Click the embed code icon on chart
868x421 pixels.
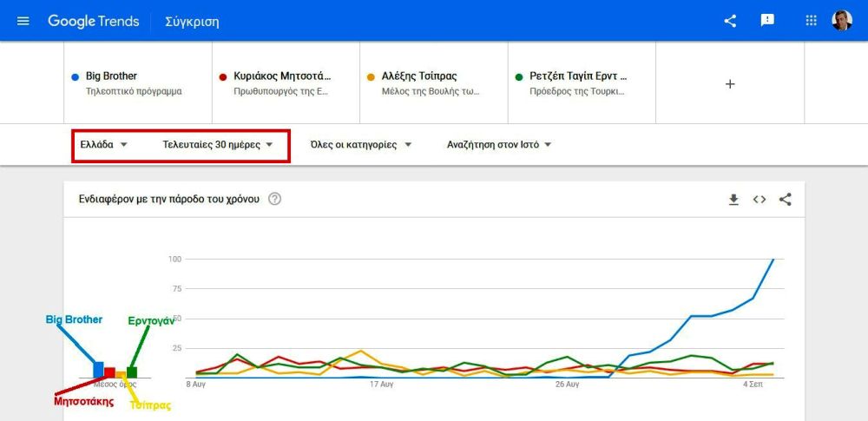click(x=759, y=200)
